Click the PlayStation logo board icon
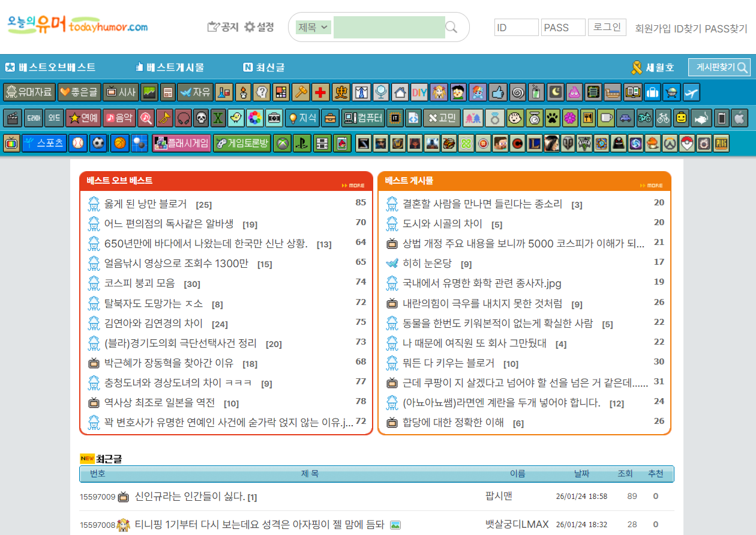The height and width of the screenshot is (535, 756). 302,143
